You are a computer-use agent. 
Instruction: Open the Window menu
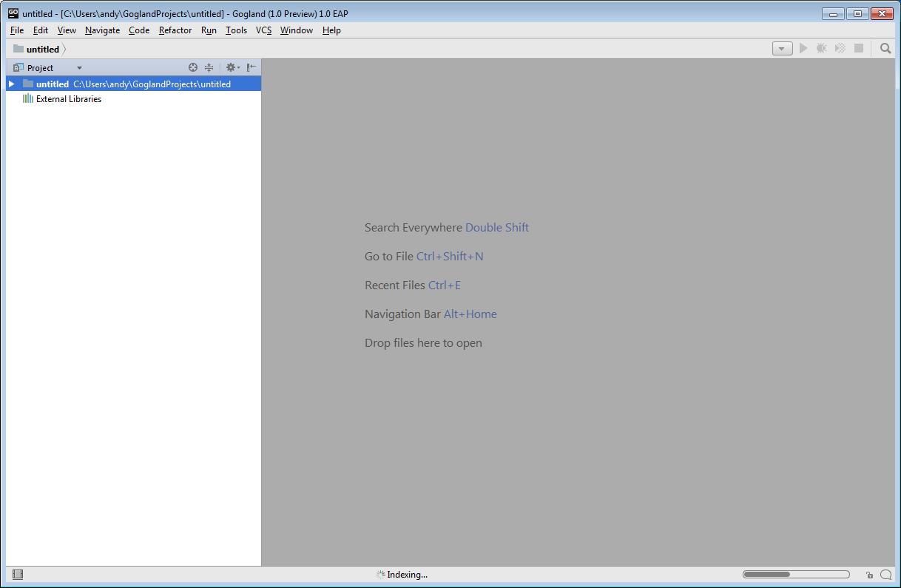[297, 30]
